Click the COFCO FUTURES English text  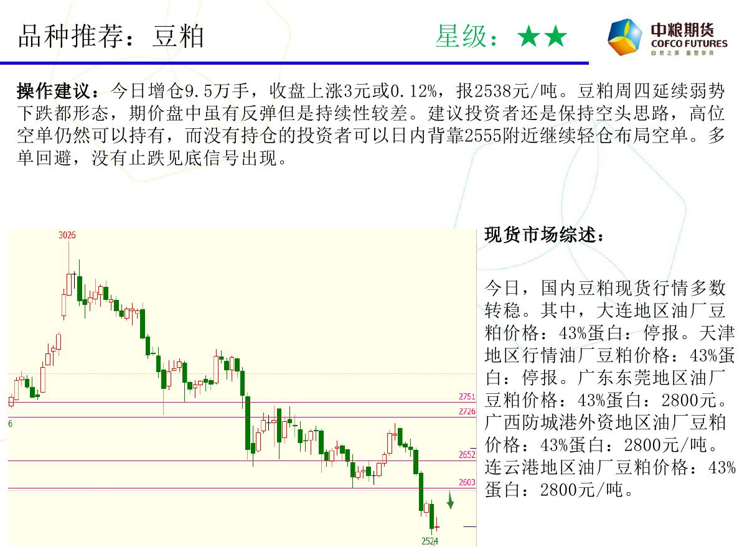[x=688, y=44]
